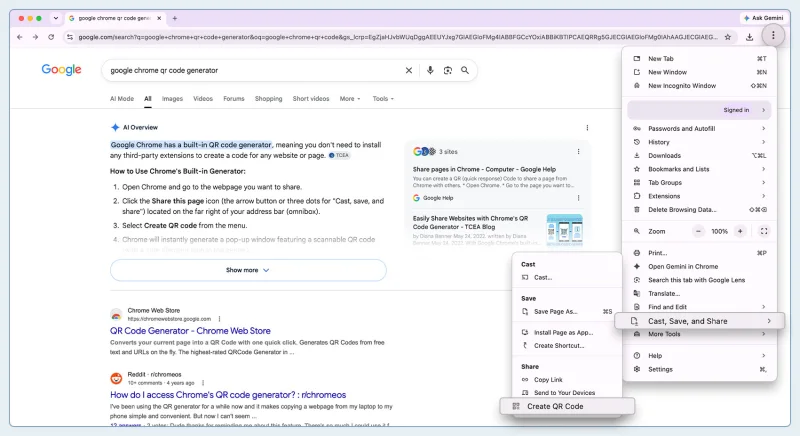The height and width of the screenshot is (436, 800).
Task: Expand Extensions submenu
Action: click(699, 196)
